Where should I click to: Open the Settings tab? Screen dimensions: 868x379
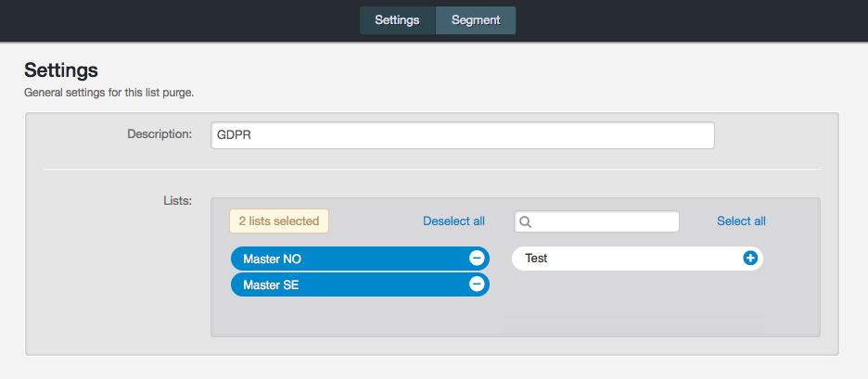[x=397, y=19]
